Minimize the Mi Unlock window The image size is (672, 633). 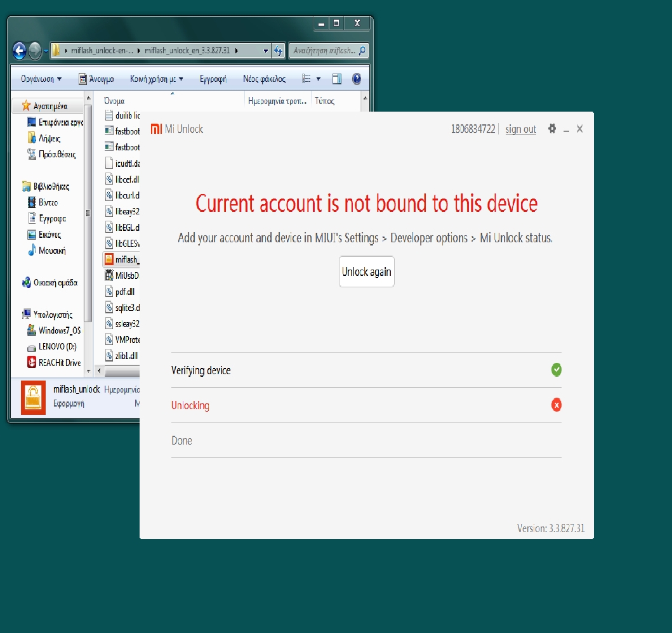(566, 129)
